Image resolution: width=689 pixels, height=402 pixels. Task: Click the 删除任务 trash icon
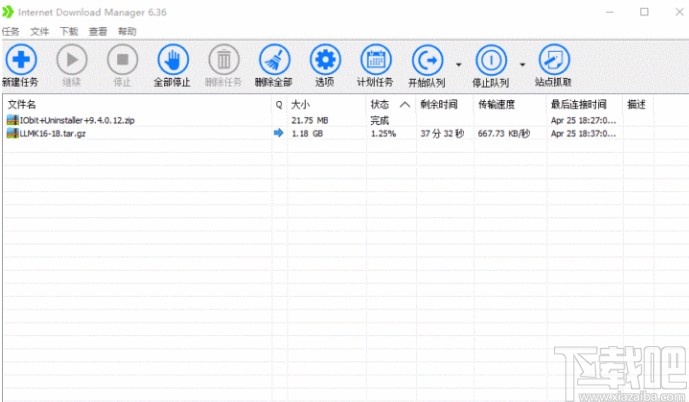[224, 59]
